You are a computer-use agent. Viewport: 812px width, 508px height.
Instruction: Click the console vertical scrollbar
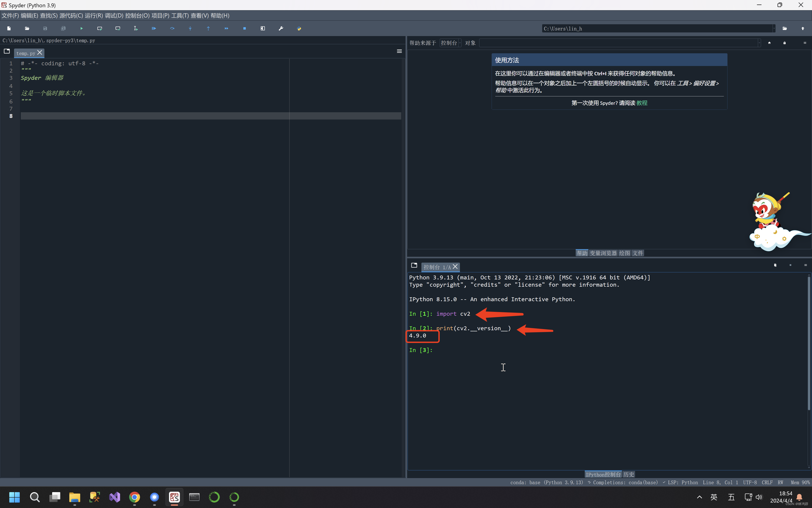(x=809, y=343)
